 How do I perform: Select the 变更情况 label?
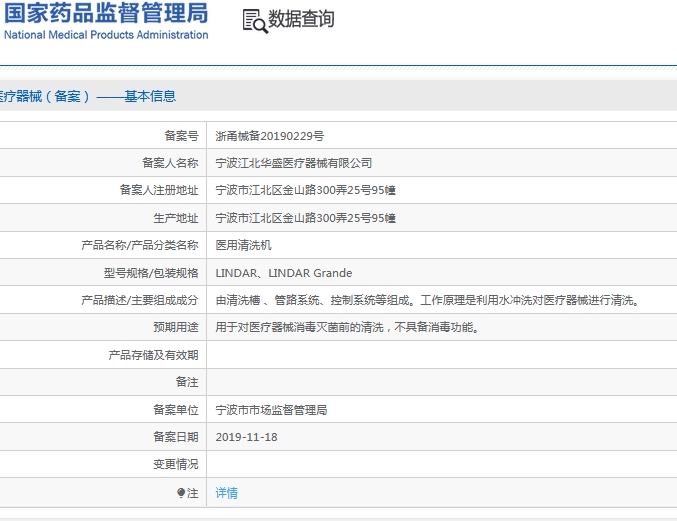tap(176, 464)
